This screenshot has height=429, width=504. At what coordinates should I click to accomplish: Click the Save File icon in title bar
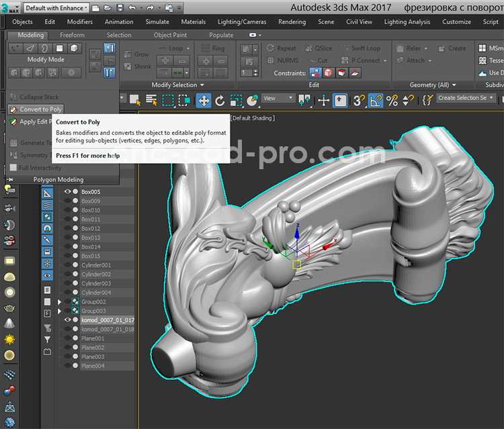point(120,7)
